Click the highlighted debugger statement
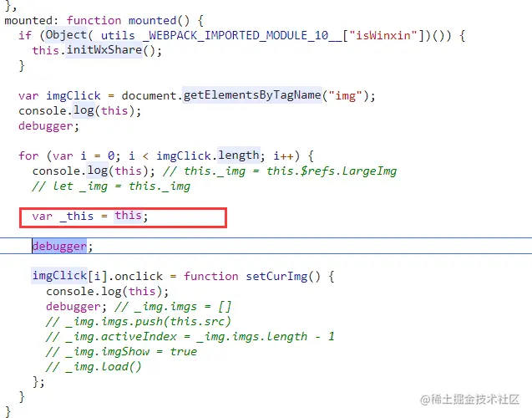532x418 pixels. pyautogui.click(x=59, y=246)
